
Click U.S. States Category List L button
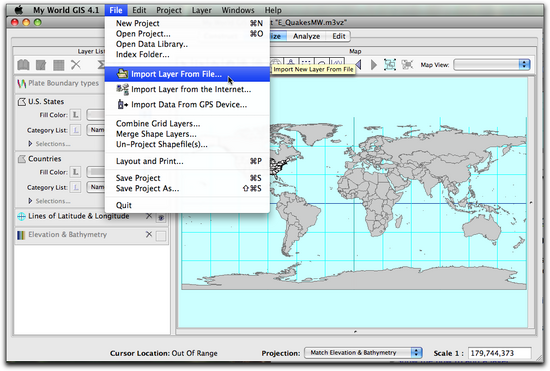pyautogui.click(x=75, y=130)
